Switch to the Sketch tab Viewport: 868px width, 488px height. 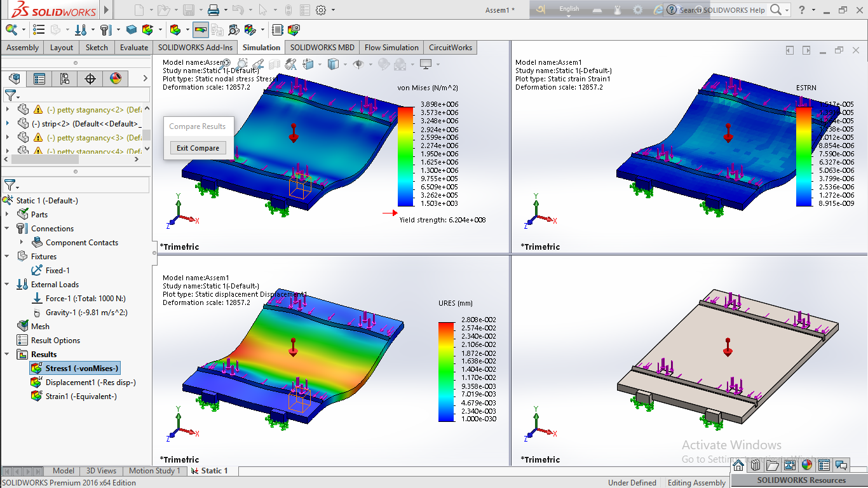97,48
